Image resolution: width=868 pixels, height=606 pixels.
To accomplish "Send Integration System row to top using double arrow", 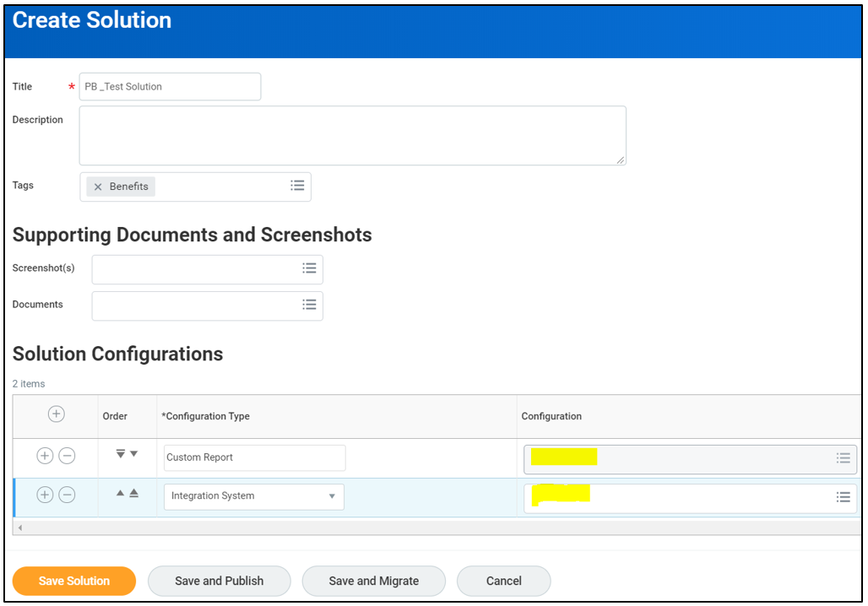I will tap(135, 494).
